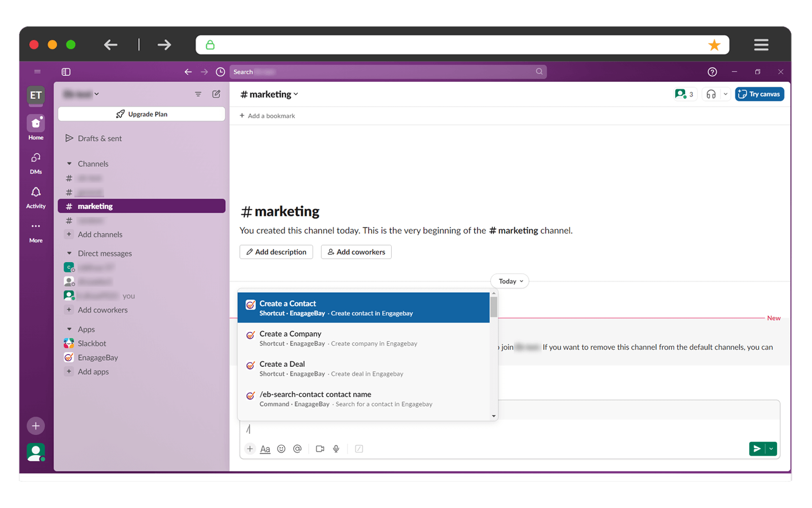Click the plus attach icon in composer
812x508 pixels.
250,449
